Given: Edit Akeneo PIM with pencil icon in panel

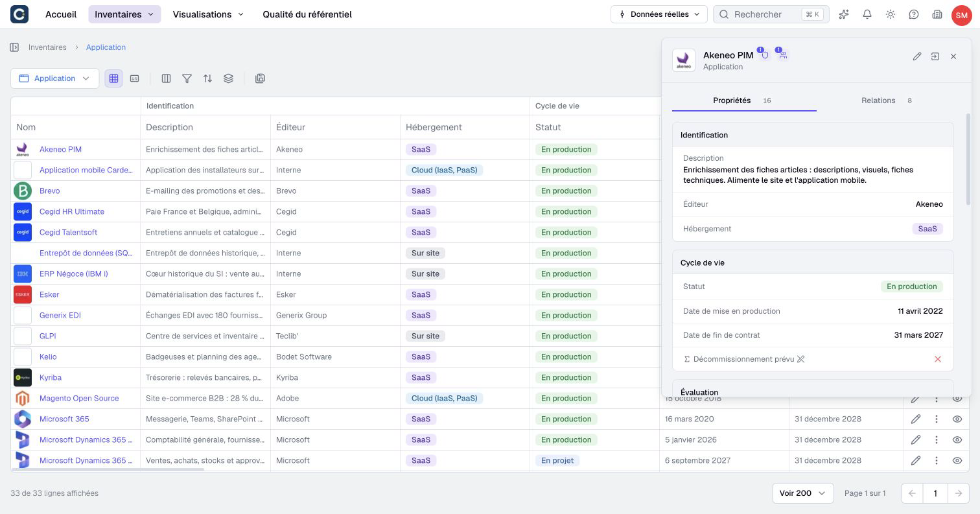Looking at the screenshot, I should (917, 56).
